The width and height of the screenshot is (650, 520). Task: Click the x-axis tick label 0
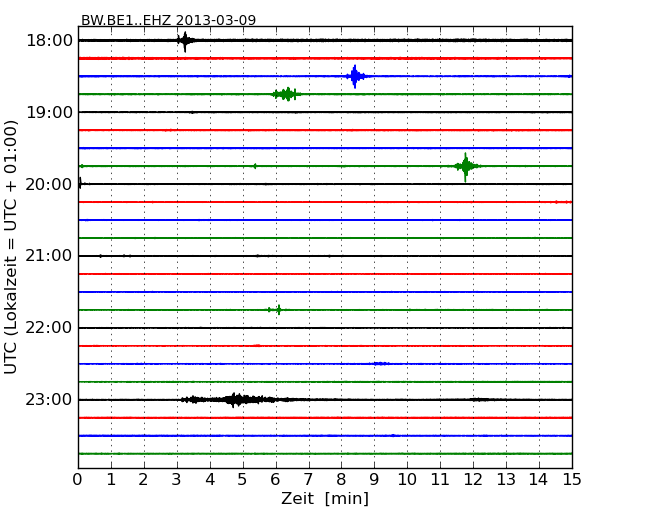tap(78, 480)
